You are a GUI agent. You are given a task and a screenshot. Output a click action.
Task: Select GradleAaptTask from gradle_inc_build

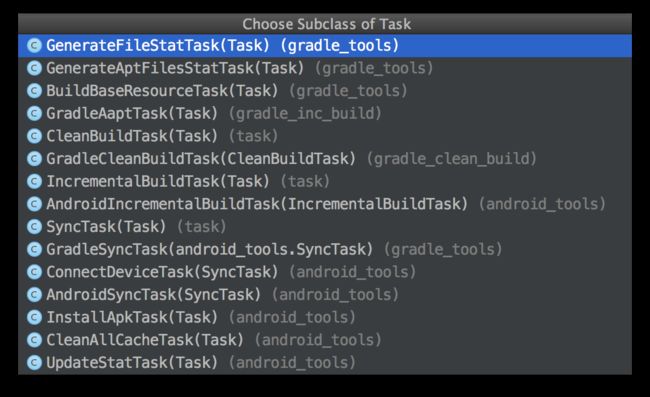click(325, 114)
